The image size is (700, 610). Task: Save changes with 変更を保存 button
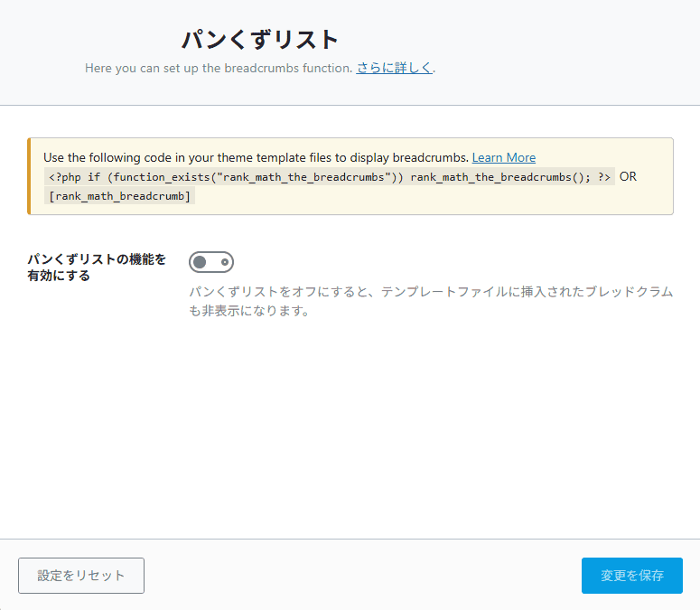(631, 575)
